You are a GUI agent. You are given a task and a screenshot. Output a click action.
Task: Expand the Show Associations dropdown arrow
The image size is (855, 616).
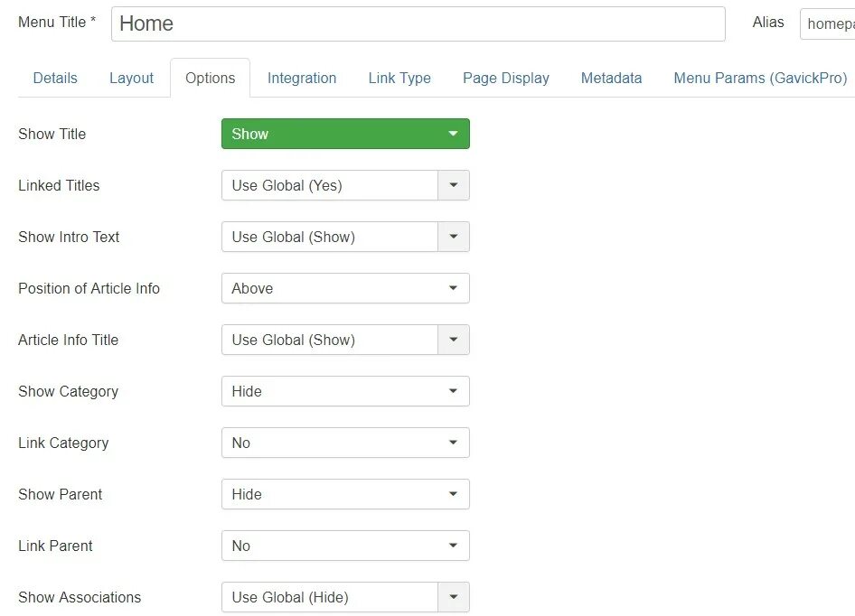pos(453,597)
